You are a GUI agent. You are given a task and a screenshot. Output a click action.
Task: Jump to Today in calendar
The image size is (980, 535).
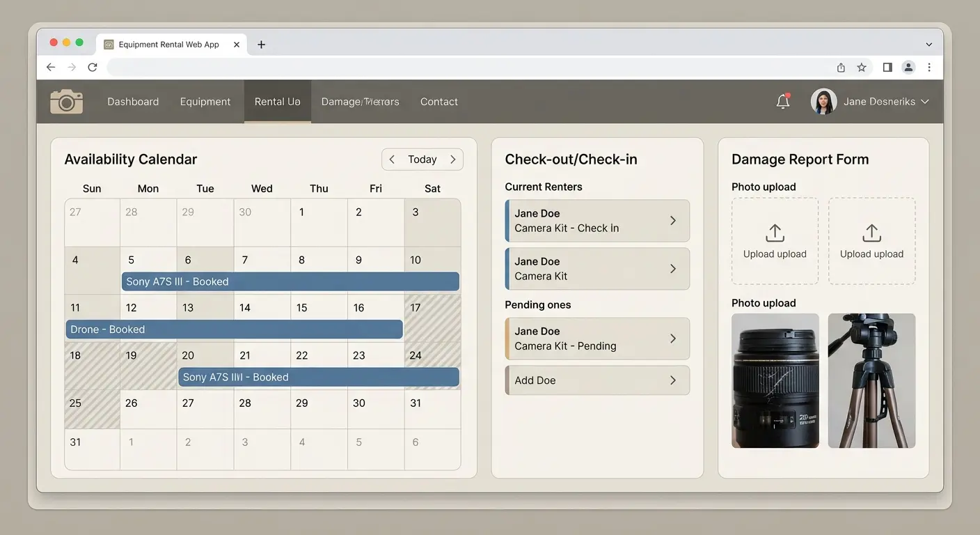pos(422,160)
